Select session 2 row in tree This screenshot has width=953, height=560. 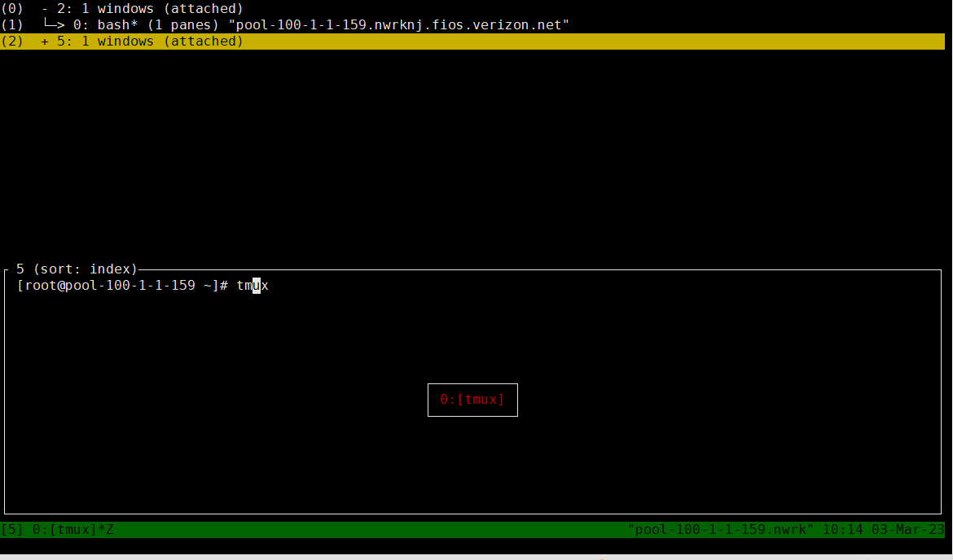pyautogui.click(x=472, y=8)
